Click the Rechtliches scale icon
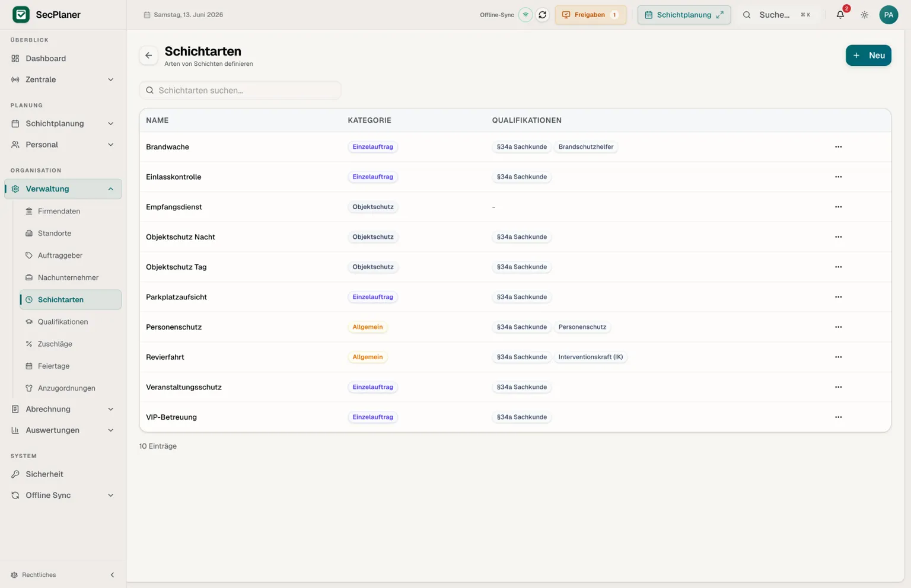The height and width of the screenshot is (588, 911). tap(14, 575)
